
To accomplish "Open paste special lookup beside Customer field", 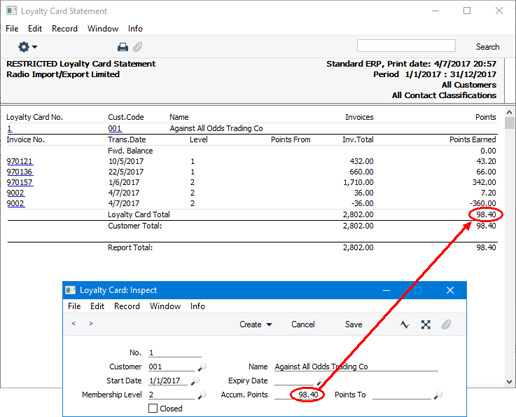I will click(x=202, y=367).
